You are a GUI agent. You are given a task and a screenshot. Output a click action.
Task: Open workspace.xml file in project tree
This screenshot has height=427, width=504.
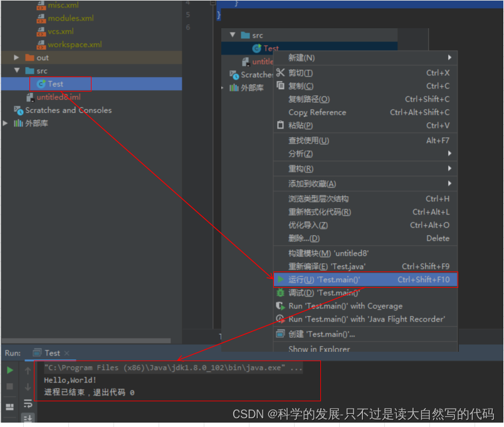75,45
